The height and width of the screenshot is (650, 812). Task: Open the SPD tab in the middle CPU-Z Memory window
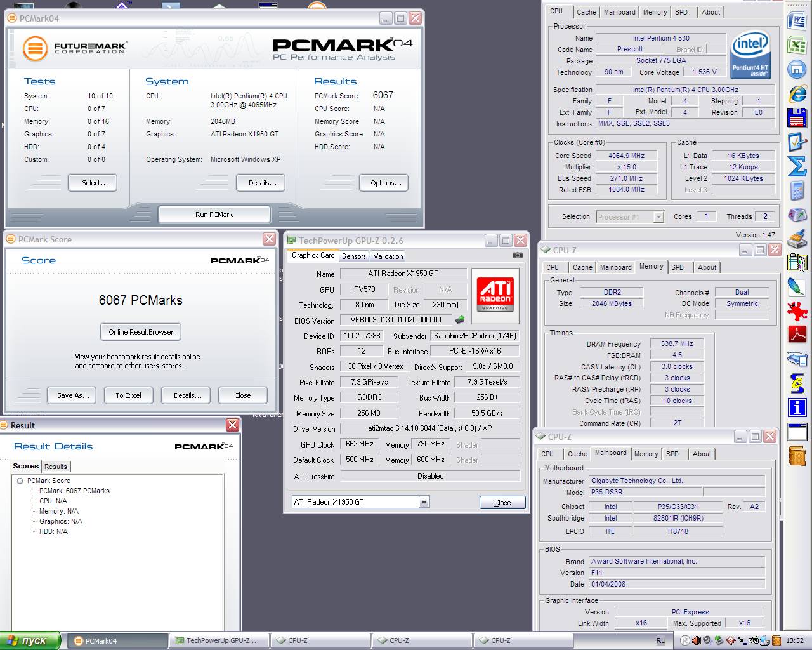point(678,267)
